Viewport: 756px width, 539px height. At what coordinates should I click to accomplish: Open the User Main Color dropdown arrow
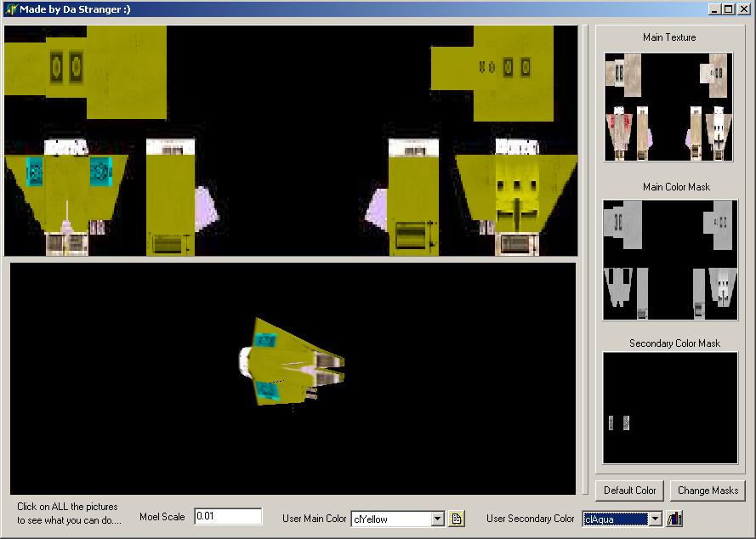437,519
